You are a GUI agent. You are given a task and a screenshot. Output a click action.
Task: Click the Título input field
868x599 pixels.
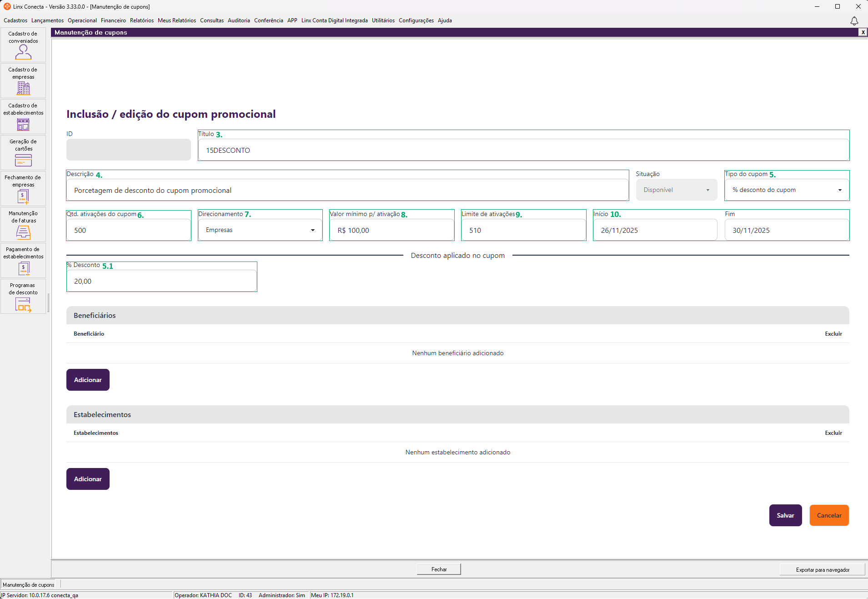pyautogui.click(x=523, y=150)
